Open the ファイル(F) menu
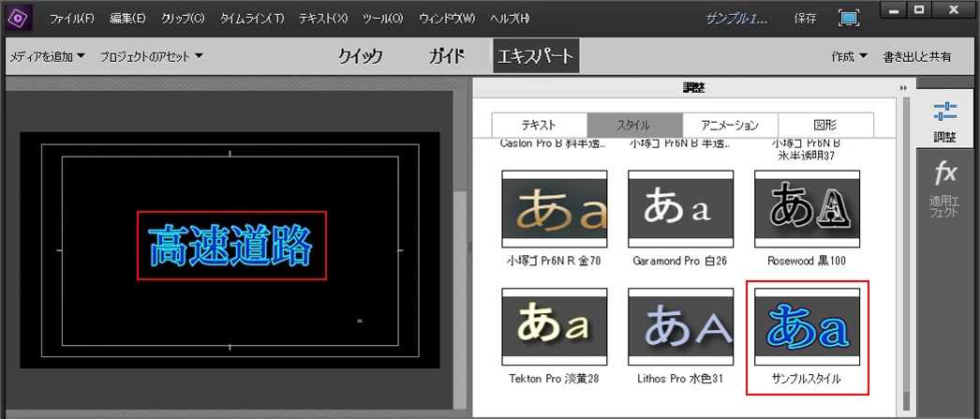 pyautogui.click(x=72, y=19)
